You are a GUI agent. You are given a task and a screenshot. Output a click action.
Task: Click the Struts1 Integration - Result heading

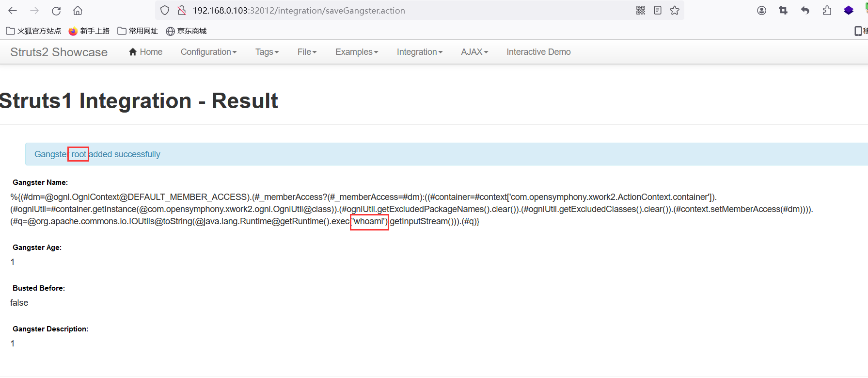click(x=139, y=101)
